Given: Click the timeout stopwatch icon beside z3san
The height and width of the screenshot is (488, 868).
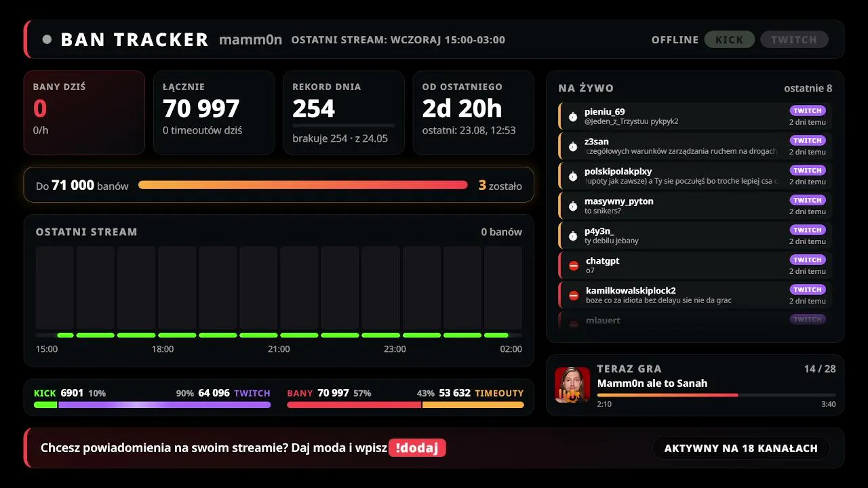Looking at the screenshot, I should pos(573,146).
